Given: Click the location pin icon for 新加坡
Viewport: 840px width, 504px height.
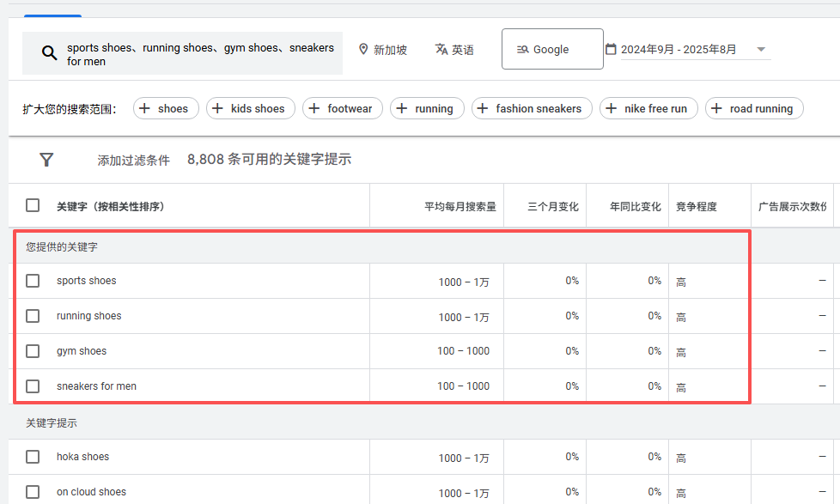Looking at the screenshot, I should (363, 50).
